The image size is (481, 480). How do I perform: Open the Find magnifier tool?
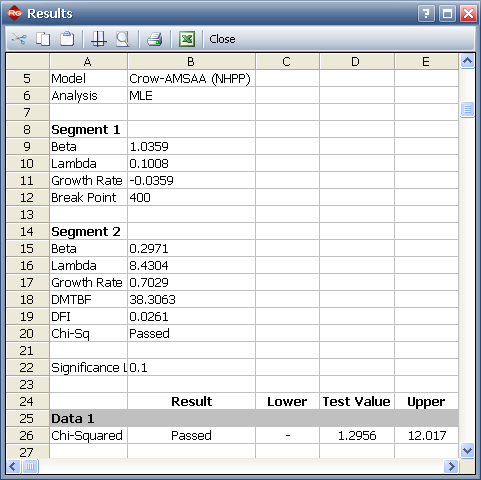click(123, 39)
